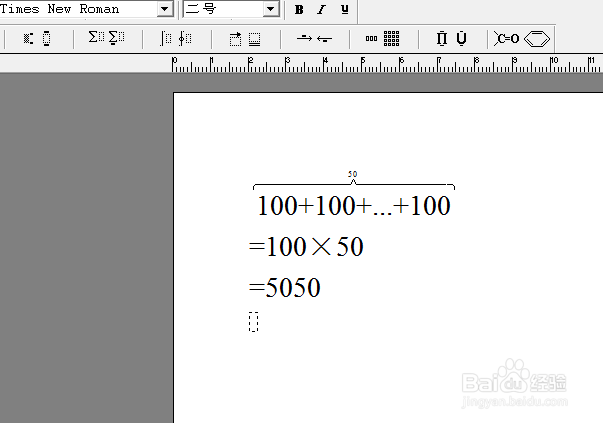This screenshot has width=603, height=423.
Task: Open the Times New Roman font dropdown arrow
Action: [165, 9]
